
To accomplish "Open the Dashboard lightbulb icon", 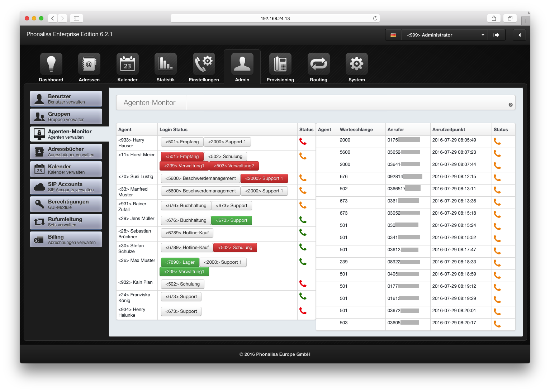I will click(51, 64).
